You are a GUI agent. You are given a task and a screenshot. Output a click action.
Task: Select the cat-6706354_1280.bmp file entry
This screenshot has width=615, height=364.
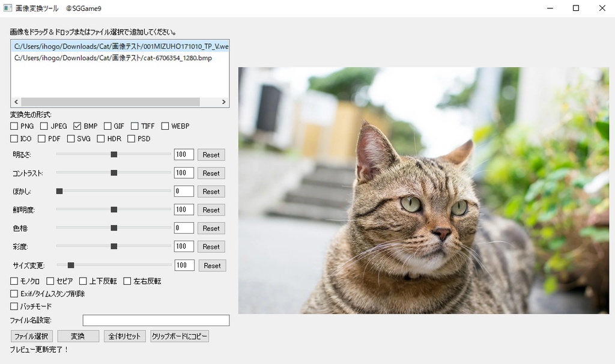pyautogui.click(x=120, y=58)
